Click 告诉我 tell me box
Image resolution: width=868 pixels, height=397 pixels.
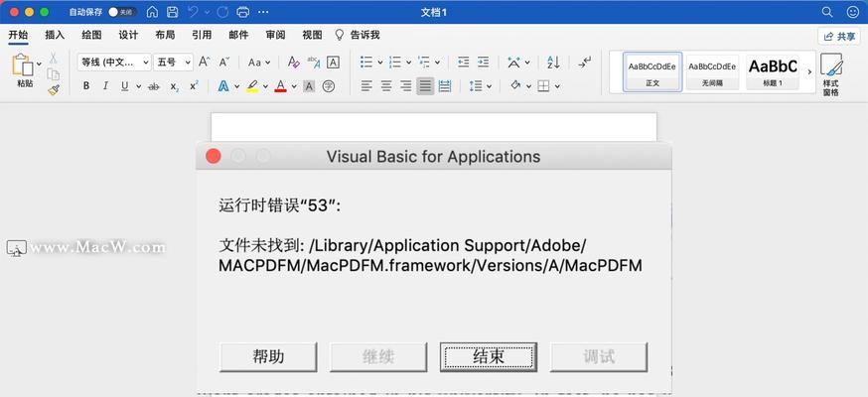point(358,35)
